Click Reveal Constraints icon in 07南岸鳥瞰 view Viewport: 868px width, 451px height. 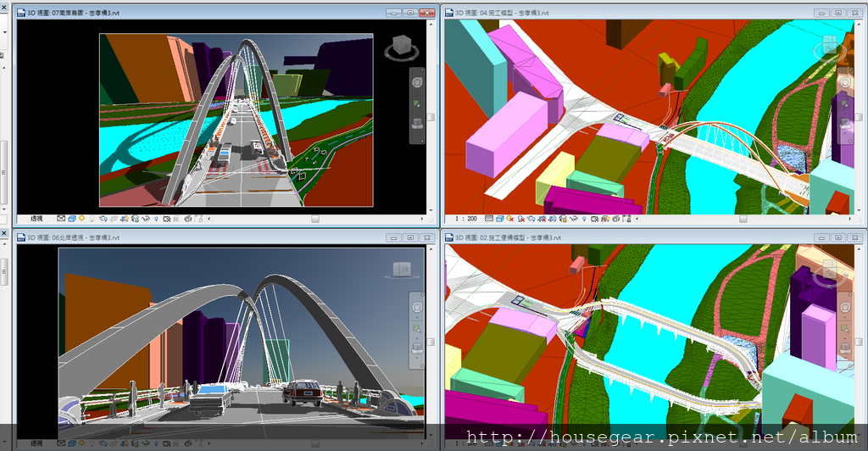pyautogui.click(x=198, y=219)
